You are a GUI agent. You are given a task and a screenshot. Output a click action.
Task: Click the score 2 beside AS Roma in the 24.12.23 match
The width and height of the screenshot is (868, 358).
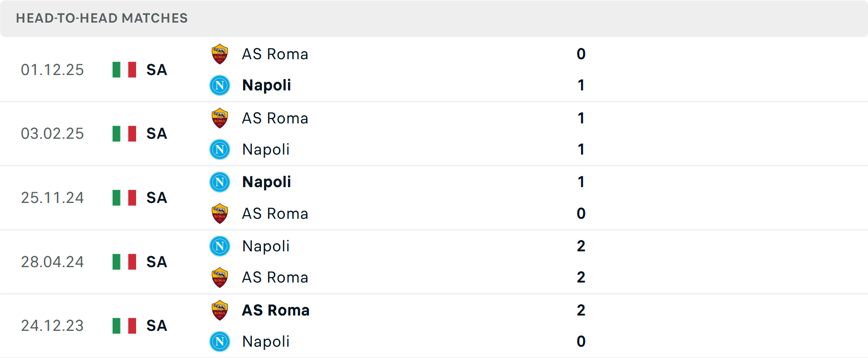pyautogui.click(x=581, y=310)
